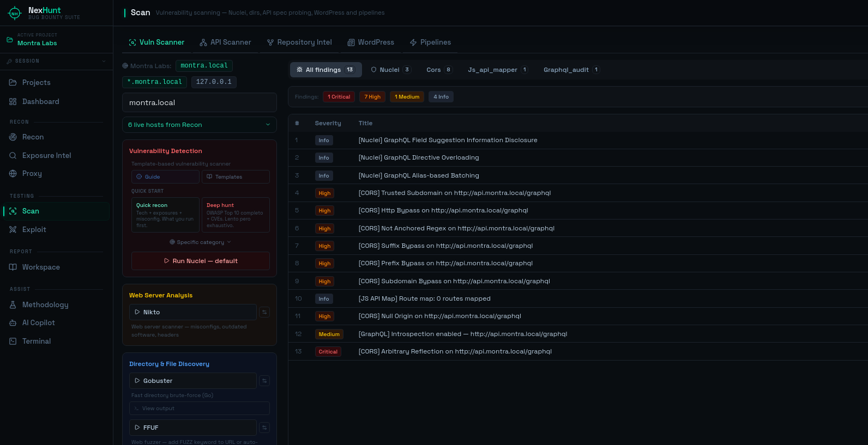Click Run Nuclei — default button
Image resolution: width=868 pixels, height=445 pixels.
coord(201,261)
